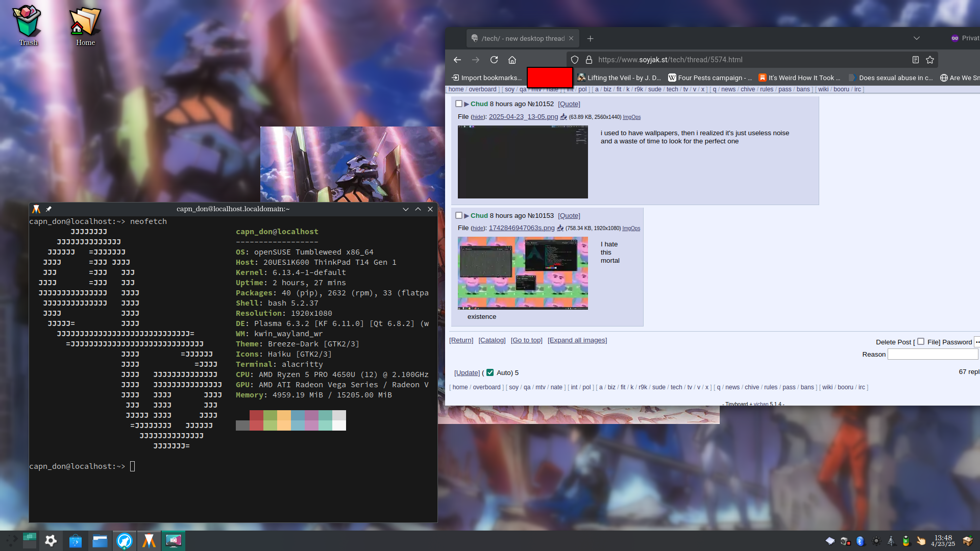Click Quote on post №10152
The width and height of the screenshot is (980, 551).
pyautogui.click(x=569, y=104)
